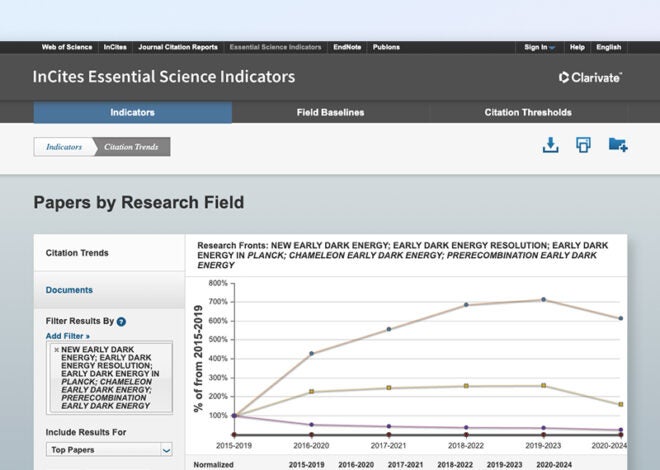
Task: Click the 2017-2021 table column header
Action: (405, 465)
